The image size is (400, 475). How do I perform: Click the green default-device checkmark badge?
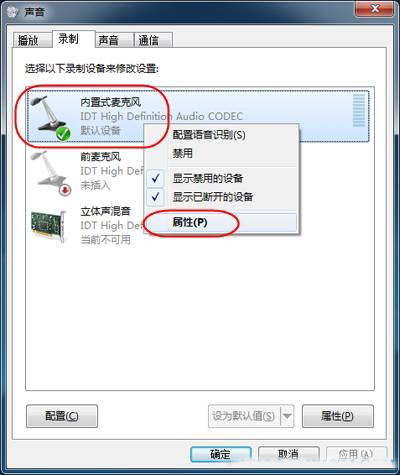point(63,134)
